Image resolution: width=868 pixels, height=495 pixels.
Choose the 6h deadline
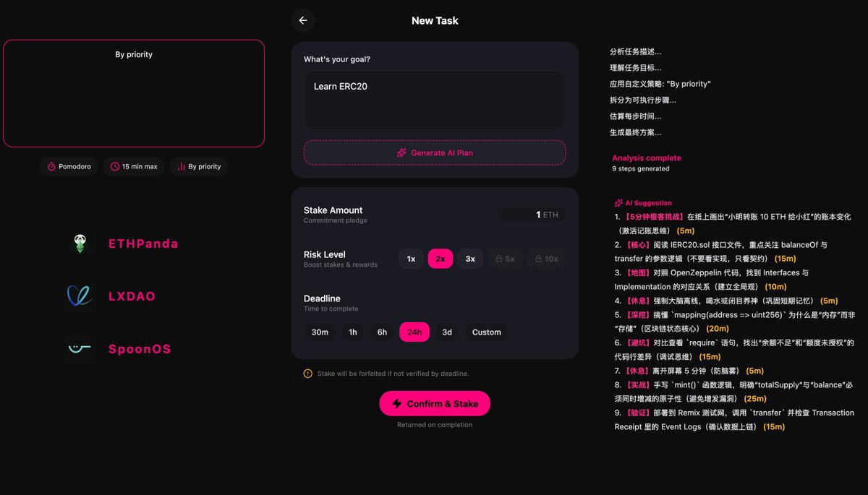382,332
